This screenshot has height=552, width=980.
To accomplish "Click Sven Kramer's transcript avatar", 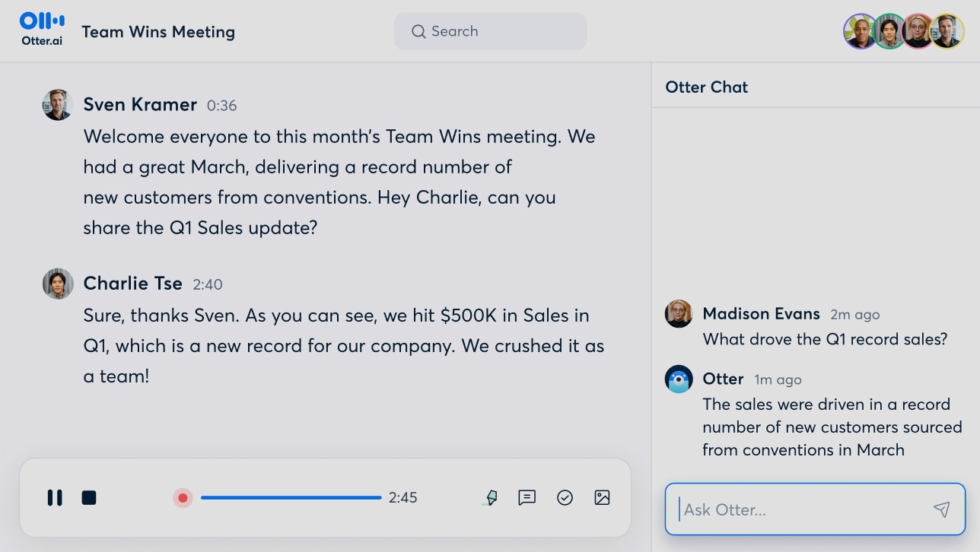I will click(x=57, y=105).
